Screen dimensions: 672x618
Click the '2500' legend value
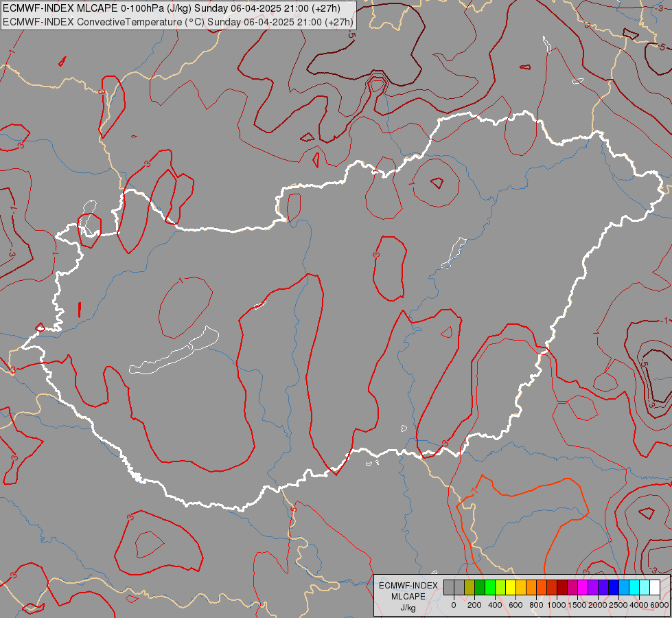pyautogui.click(x=618, y=605)
